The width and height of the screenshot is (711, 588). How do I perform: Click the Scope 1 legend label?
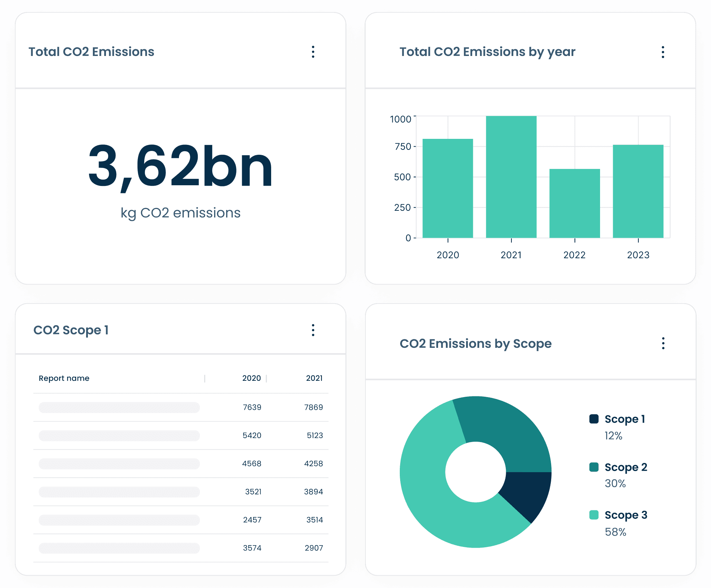pos(625,419)
